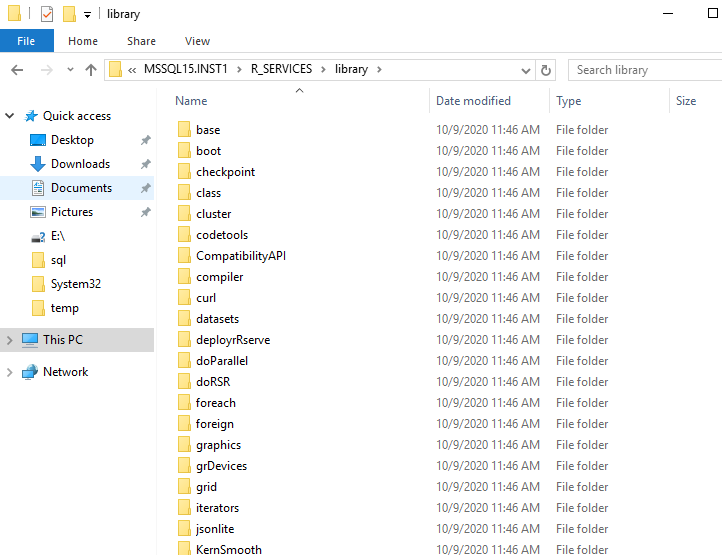722x555 pixels.
Task: Select Quick access in navigation pane
Action: 77,116
